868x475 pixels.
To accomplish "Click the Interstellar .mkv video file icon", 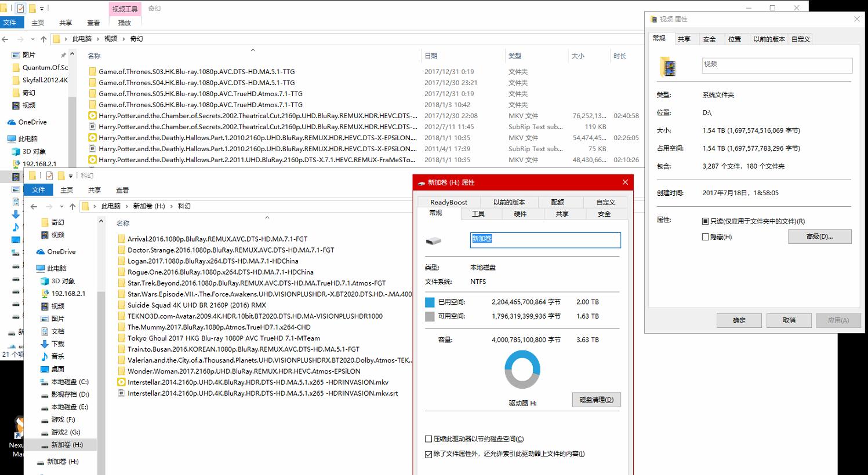I will click(121, 382).
